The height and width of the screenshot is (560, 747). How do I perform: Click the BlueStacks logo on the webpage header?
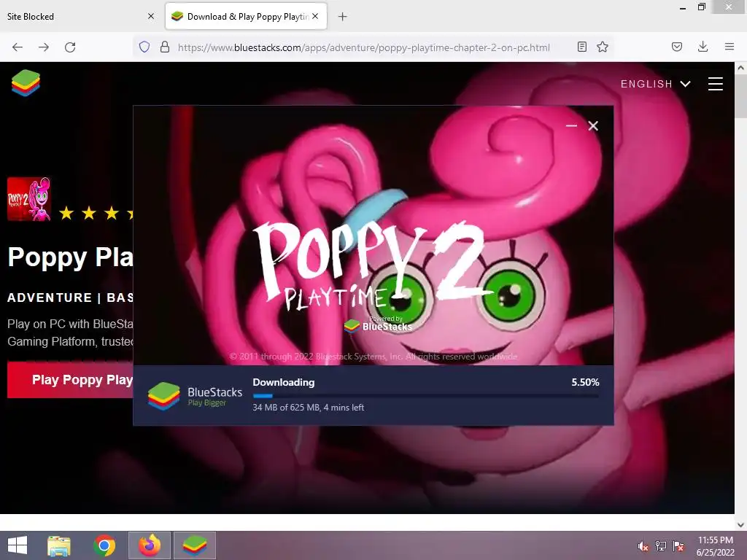(x=26, y=83)
